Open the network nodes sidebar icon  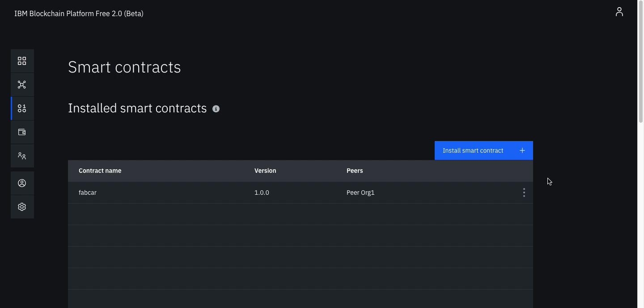click(x=22, y=85)
